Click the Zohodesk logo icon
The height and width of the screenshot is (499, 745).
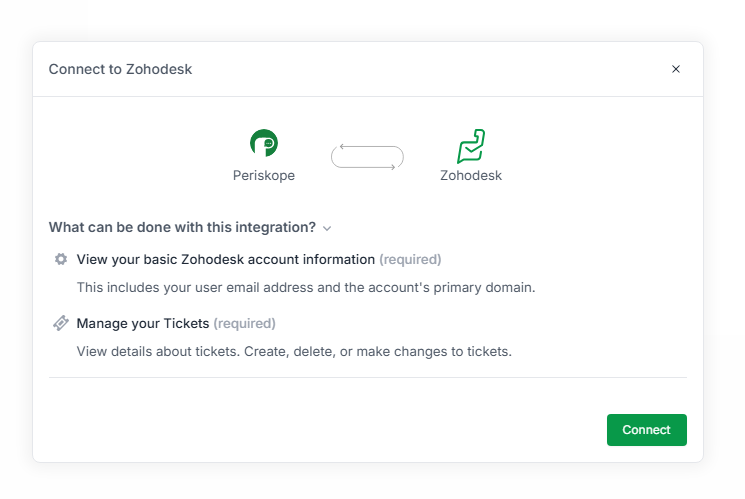[471, 146]
